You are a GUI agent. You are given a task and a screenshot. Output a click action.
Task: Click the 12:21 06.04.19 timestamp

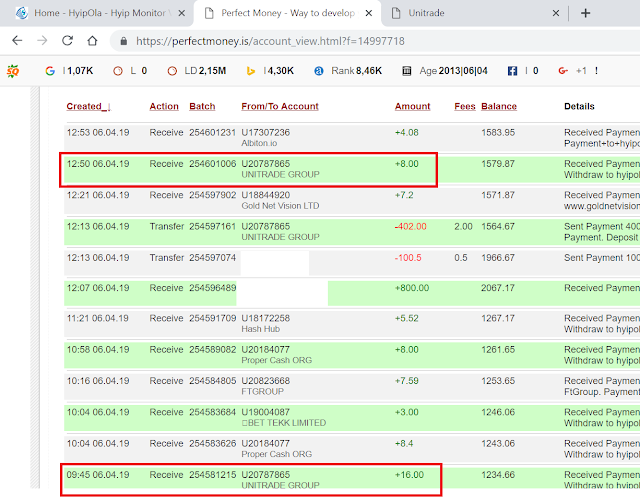tap(98, 195)
